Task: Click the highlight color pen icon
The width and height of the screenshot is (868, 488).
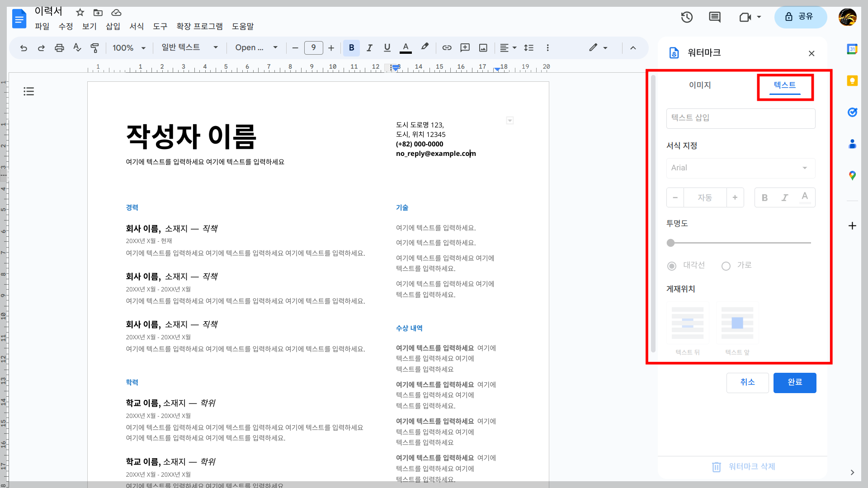Action: (424, 47)
